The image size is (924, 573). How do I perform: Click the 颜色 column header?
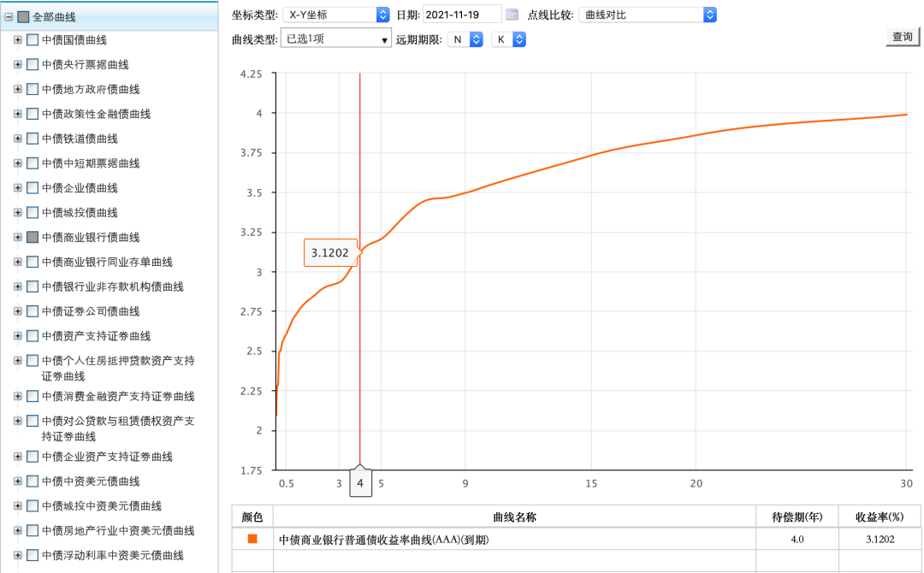(252, 517)
